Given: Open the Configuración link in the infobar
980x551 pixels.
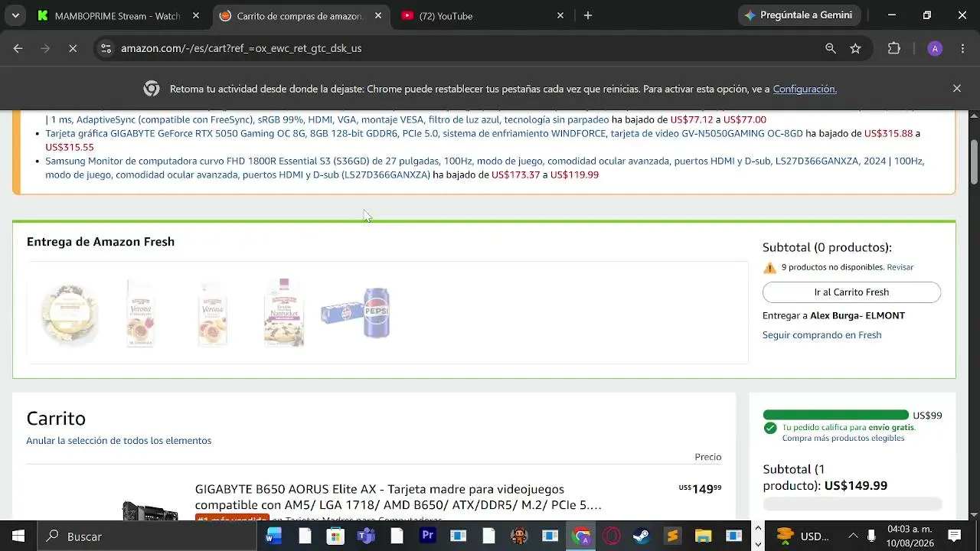Looking at the screenshot, I should pyautogui.click(x=805, y=89).
